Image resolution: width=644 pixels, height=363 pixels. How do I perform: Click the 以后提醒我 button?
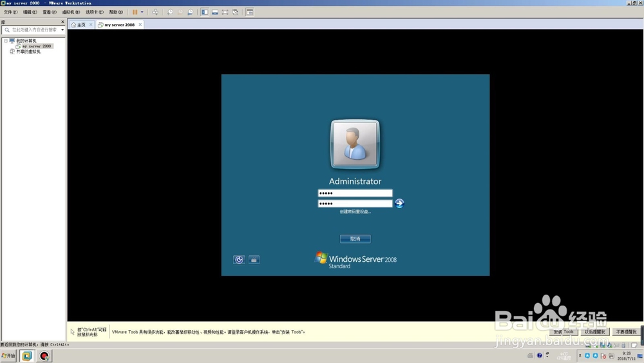(594, 332)
